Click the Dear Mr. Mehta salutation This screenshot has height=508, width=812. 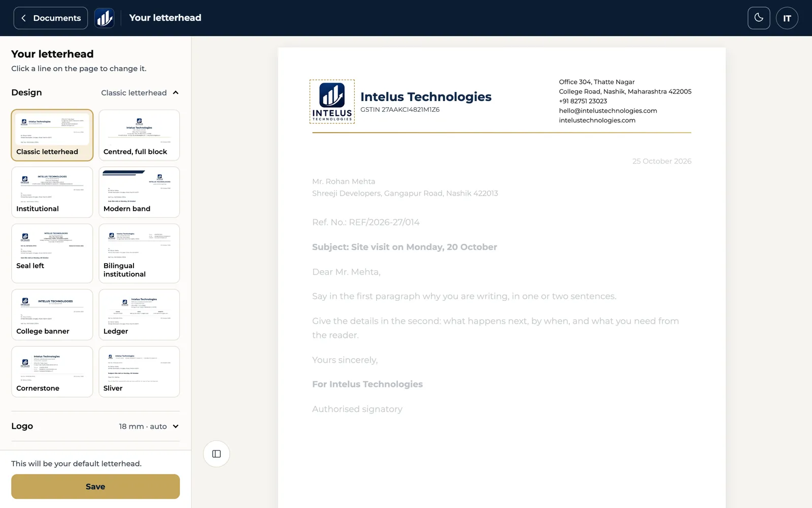click(346, 272)
